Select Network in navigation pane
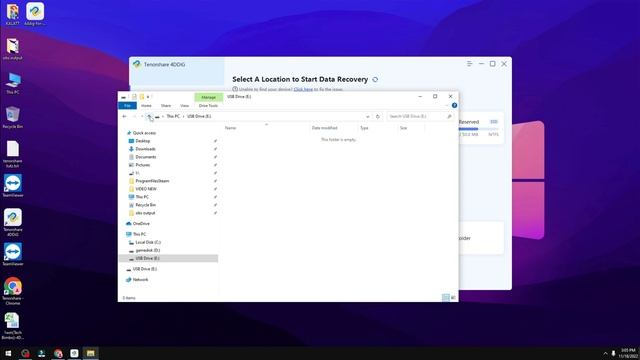This screenshot has height=360, width=640. pyautogui.click(x=140, y=280)
